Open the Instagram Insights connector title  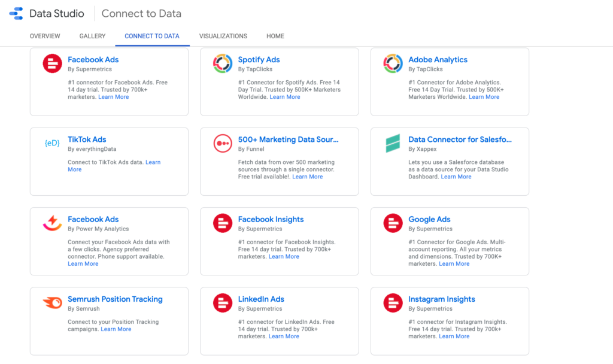click(442, 299)
